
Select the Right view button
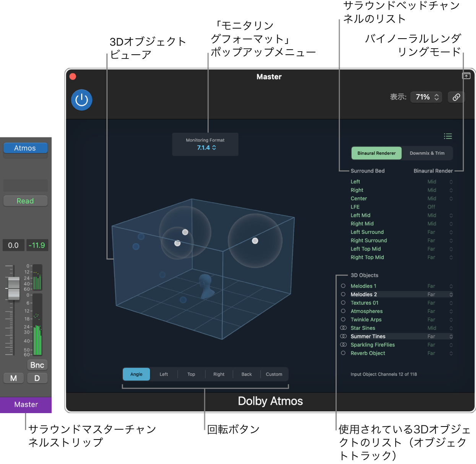point(219,374)
